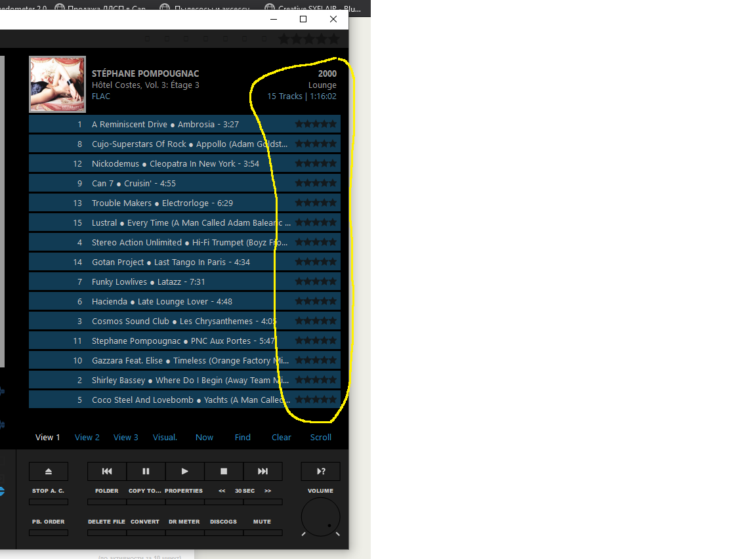Click the "30 SEC" label
Image resolution: width=756 pixels, height=559 pixels.
click(245, 491)
